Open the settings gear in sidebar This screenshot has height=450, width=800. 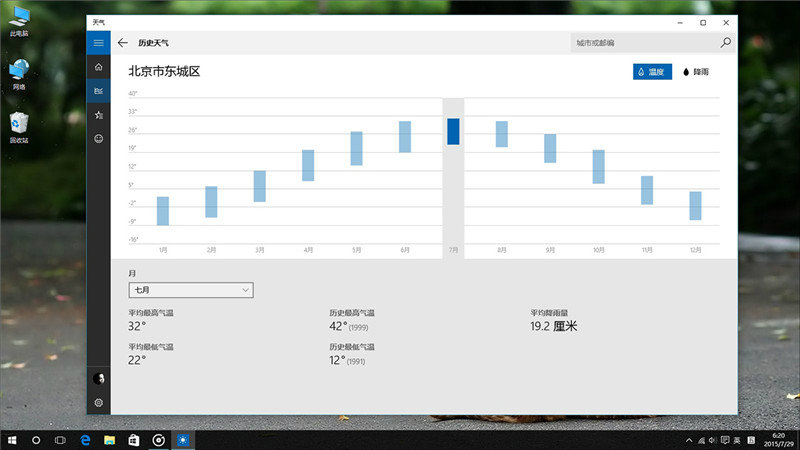coord(98,402)
